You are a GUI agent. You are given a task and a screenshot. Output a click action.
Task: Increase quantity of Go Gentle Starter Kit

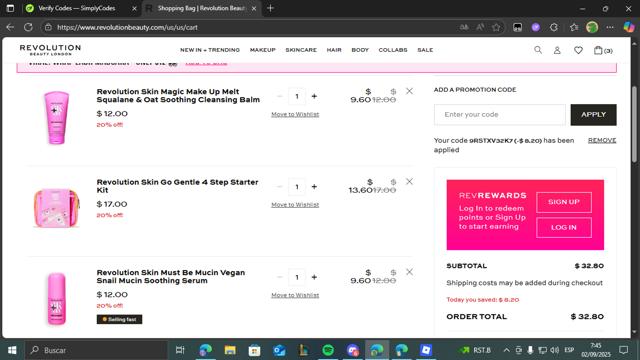tap(314, 187)
